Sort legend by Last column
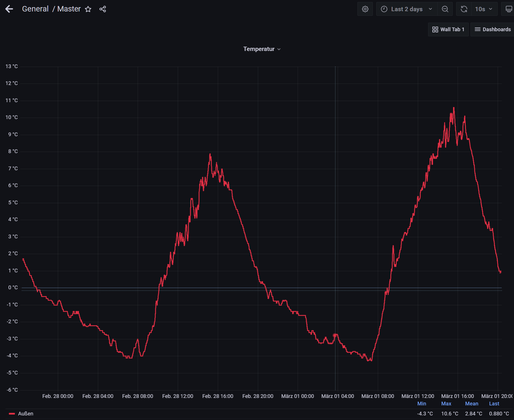 494,404
